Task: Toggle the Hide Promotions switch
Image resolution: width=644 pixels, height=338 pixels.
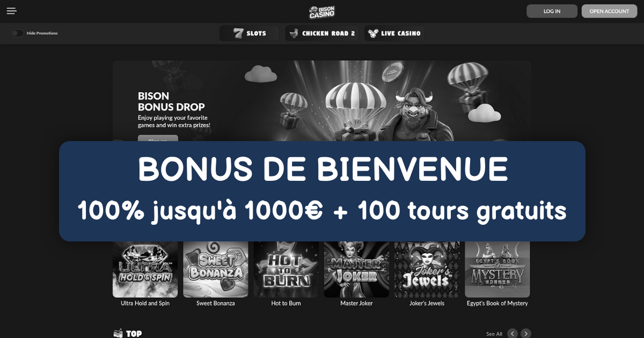Action: pyautogui.click(x=18, y=33)
